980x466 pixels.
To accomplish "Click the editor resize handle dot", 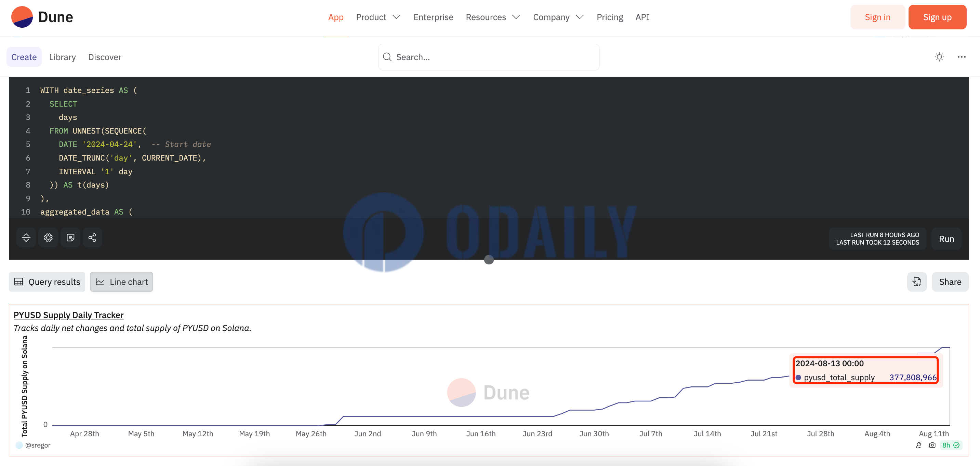I will click(x=489, y=260).
